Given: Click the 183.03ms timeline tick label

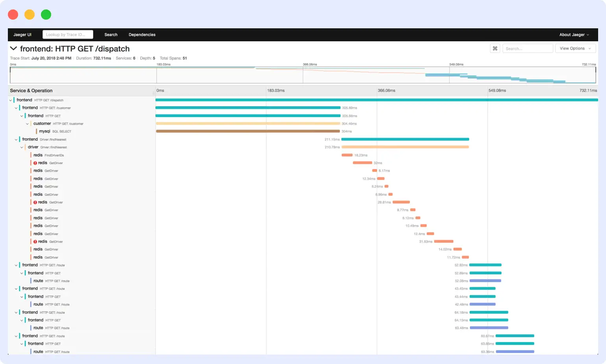Looking at the screenshot, I should click(x=276, y=90).
